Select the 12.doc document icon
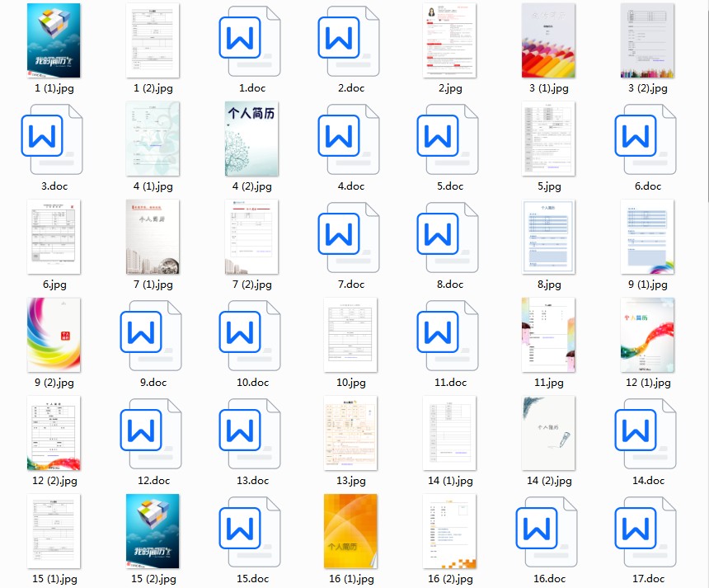This screenshot has height=588, width=709. (151, 433)
